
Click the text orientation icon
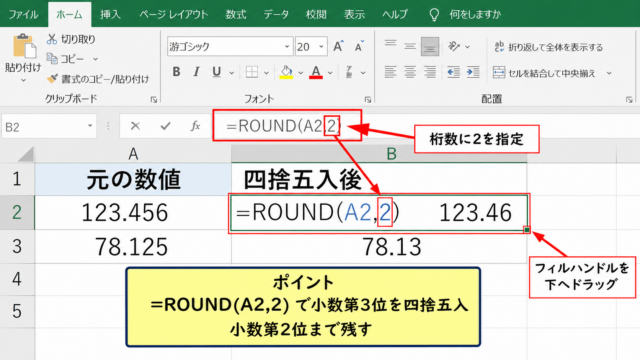454,46
